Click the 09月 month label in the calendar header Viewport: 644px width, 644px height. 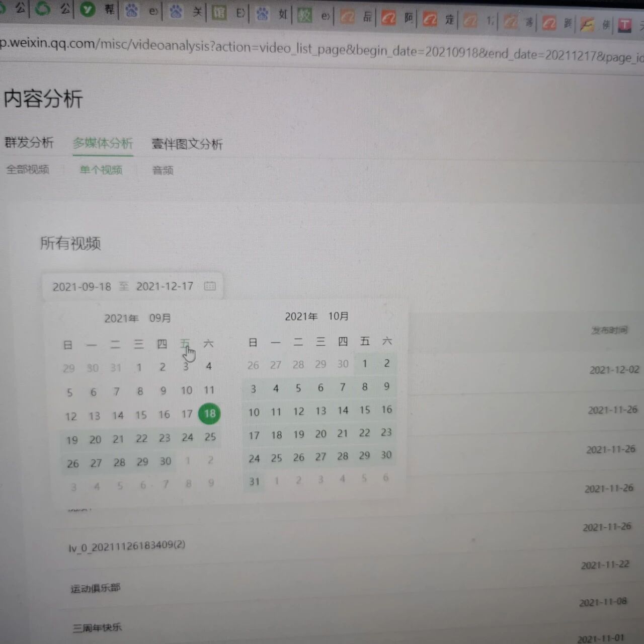click(x=160, y=318)
